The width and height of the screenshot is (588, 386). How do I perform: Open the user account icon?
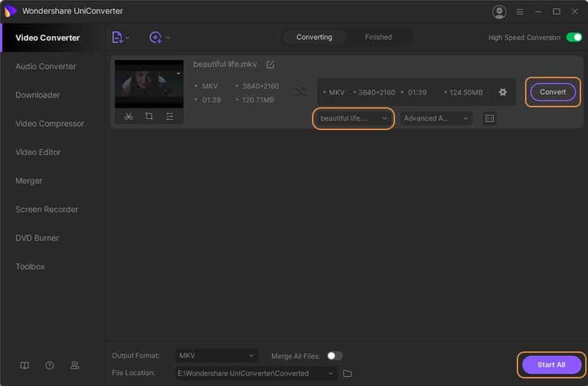click(x=499, y=12)
